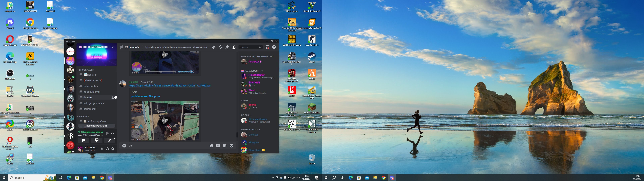Open THE DEMOCRATIC CI... server dropdown

pyautogui.click(x=113, y=47)
